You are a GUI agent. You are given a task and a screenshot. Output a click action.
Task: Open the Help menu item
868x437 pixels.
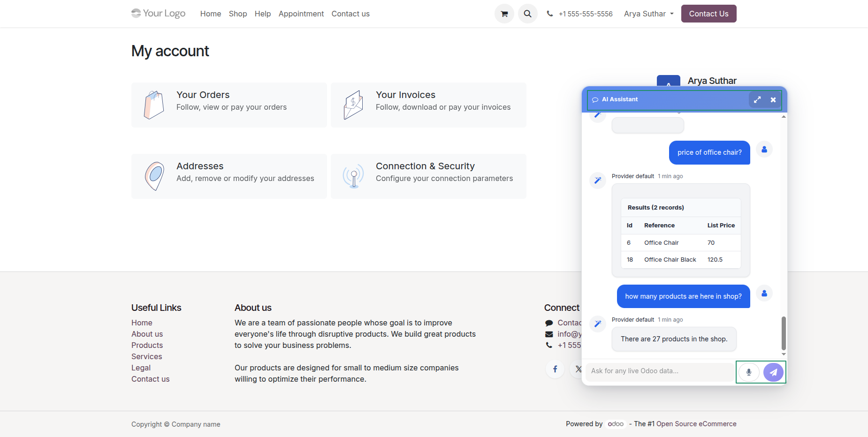click(x=263, y=14)
